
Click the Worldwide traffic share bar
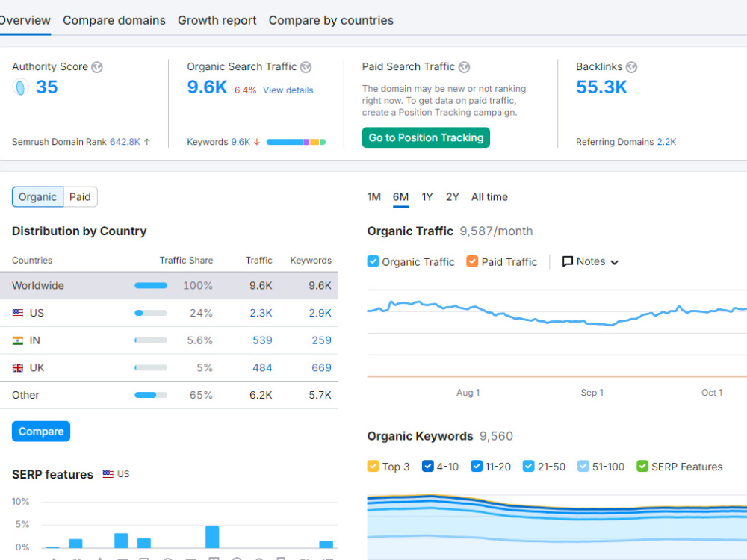(151, 286)
